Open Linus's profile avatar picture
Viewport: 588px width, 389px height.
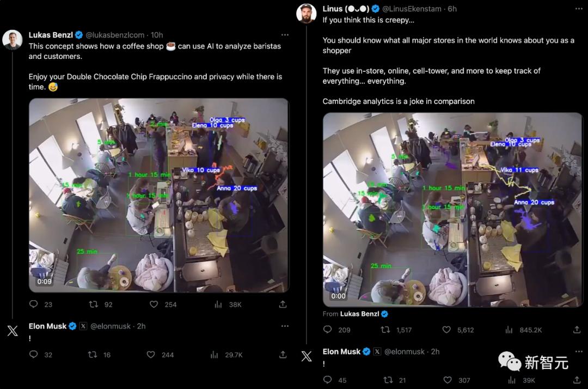[307, 14]
